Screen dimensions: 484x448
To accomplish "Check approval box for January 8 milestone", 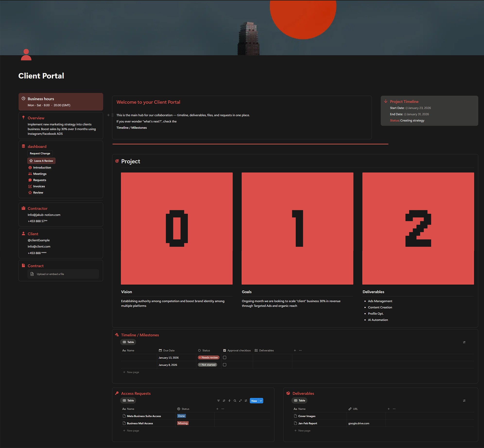I will pyautogui.click(x=225, y=365).
